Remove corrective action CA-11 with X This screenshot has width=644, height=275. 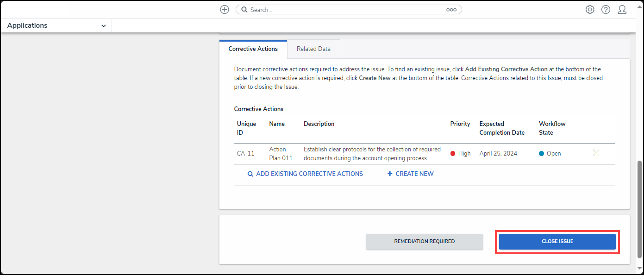[596, 153]
